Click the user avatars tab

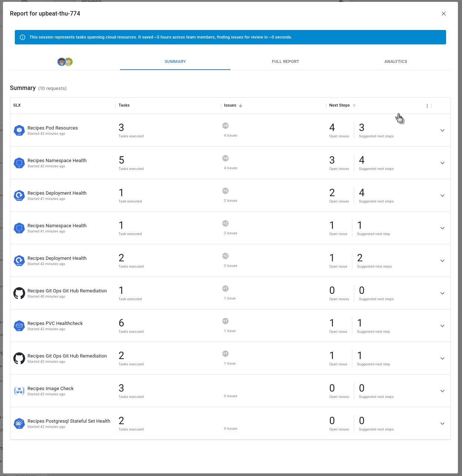pyautogui.click(x=65, y=62)
